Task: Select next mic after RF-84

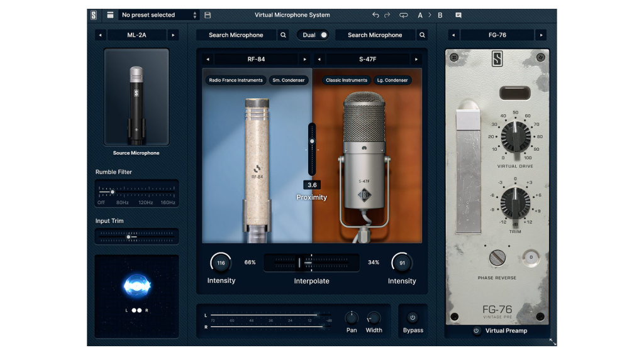Action: coord(304,59)
